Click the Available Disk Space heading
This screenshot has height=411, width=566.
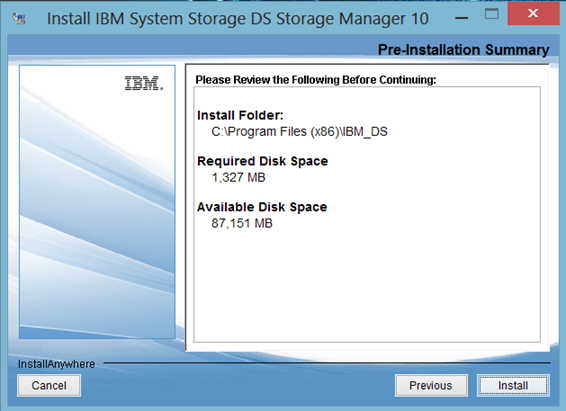(262, 207)
